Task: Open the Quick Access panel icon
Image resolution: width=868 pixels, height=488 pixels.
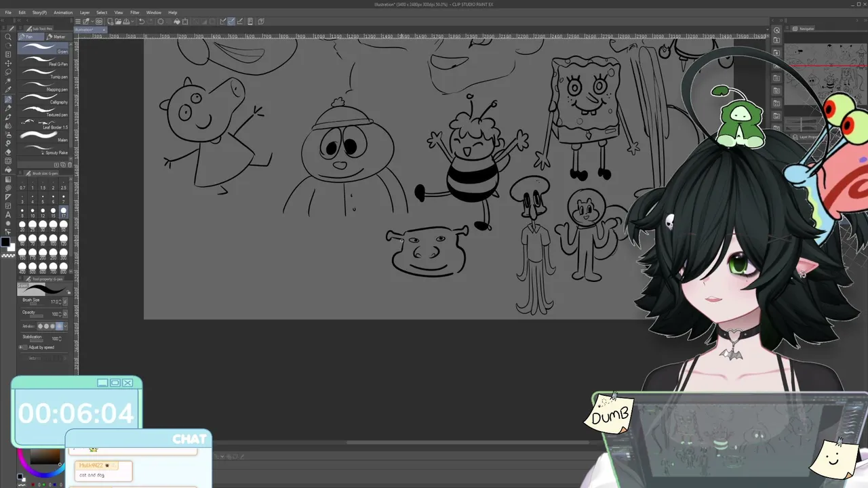Action: click(x=777, y=30)
